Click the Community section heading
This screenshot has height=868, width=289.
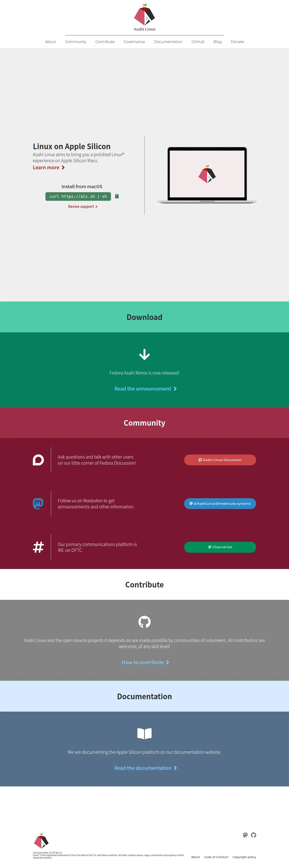point(144,423)
